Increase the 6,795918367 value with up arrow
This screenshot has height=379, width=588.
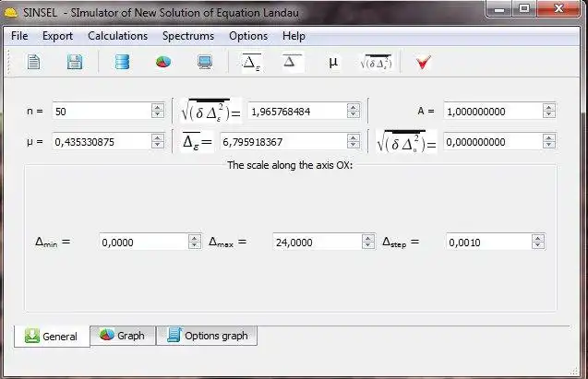click(x=354, y=138)
